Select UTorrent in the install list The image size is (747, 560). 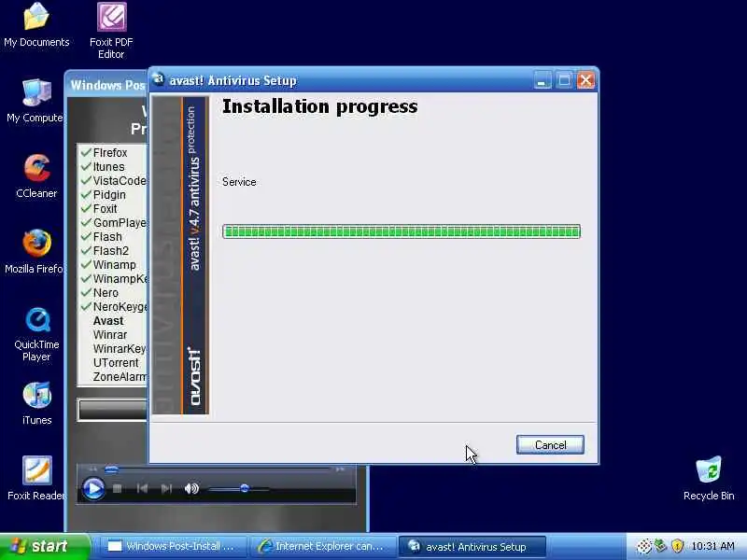[116, 362]
